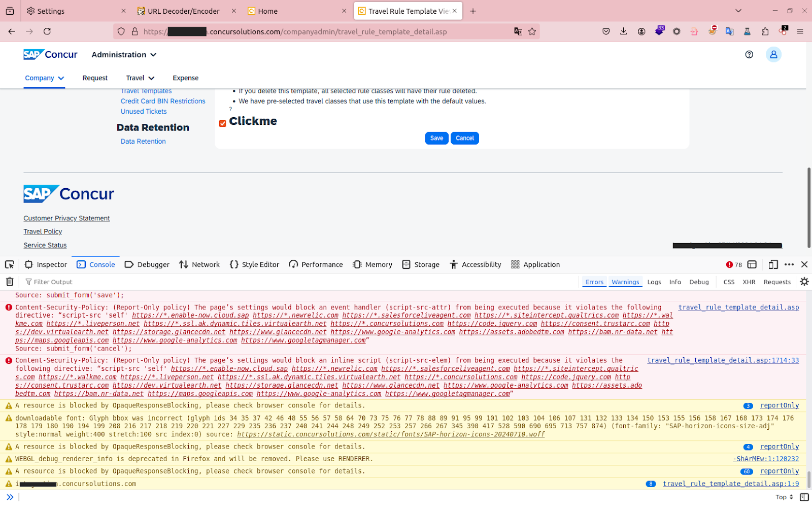Uncheck the Clickme checkbox
The width and height of the screenshot is (812, 516).
click(222, 123)
